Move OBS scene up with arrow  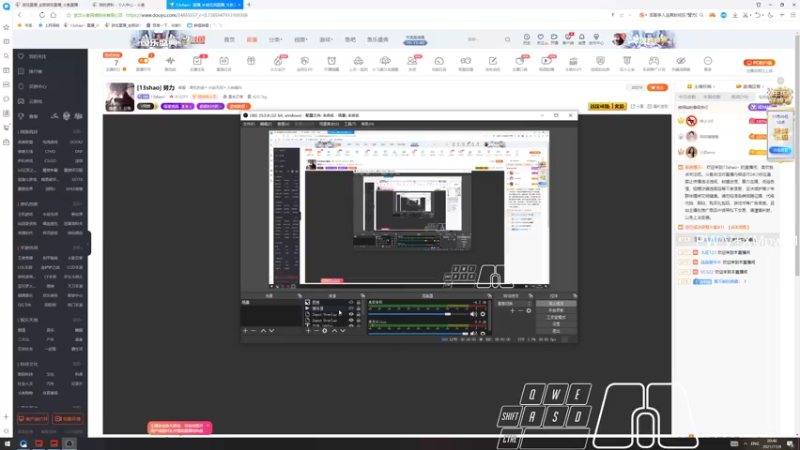263,331
